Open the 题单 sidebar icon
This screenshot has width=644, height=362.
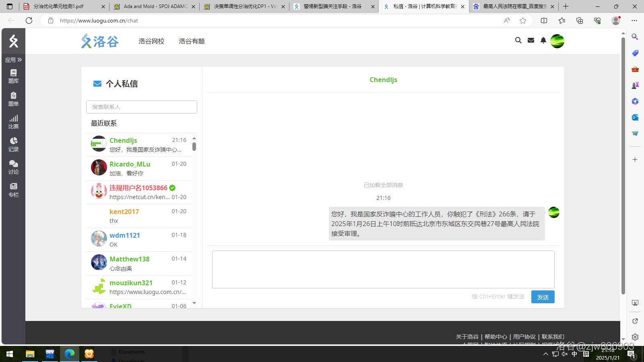tap(13, 99)
